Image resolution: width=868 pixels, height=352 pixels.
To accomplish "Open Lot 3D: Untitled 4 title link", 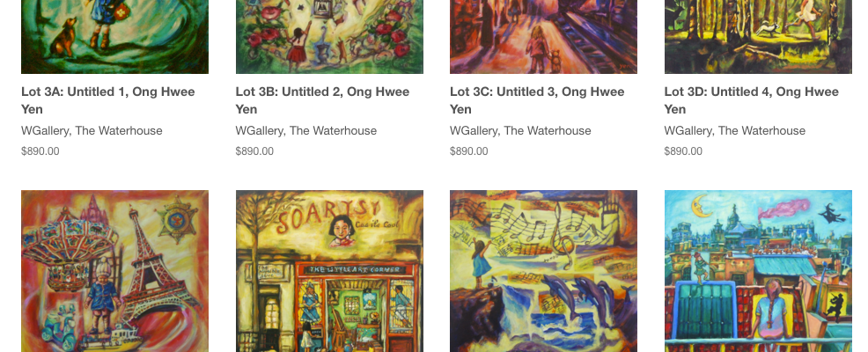I will [751, 100].
